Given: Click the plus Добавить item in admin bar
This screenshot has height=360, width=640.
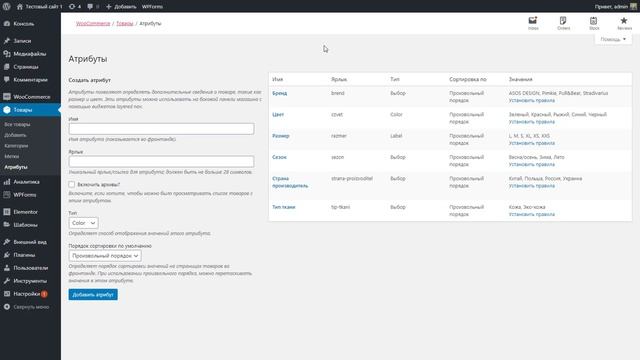Looking at the screenshot, I should (121, 7).
